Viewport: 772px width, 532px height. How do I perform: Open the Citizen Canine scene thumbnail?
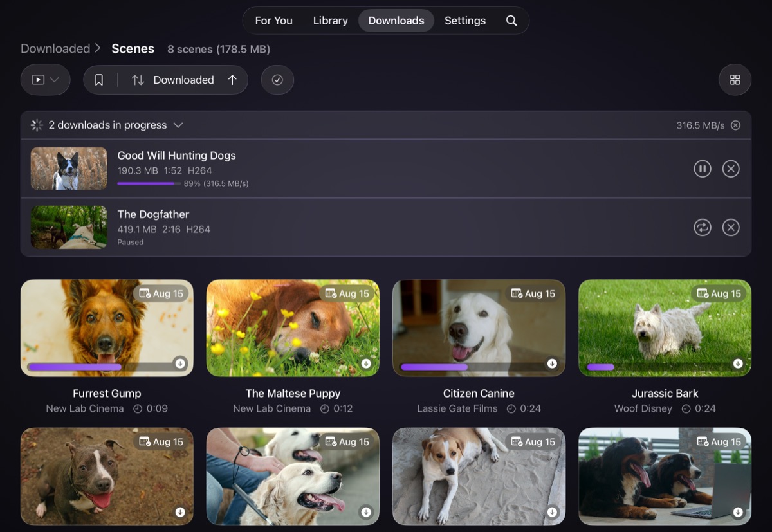pos(479,328)
